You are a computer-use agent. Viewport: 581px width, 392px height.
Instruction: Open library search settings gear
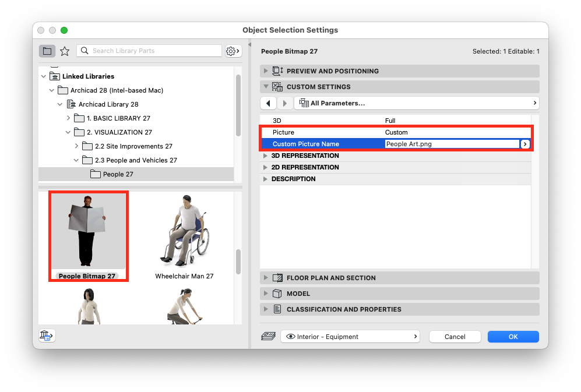pyautogui.click(x=234, y=51)
